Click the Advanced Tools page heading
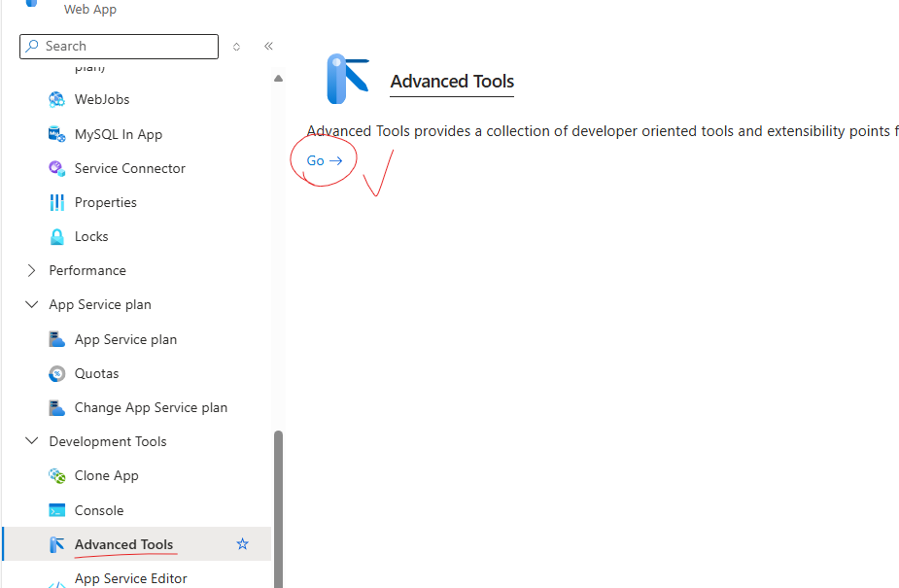 click(x=452, y=82)
